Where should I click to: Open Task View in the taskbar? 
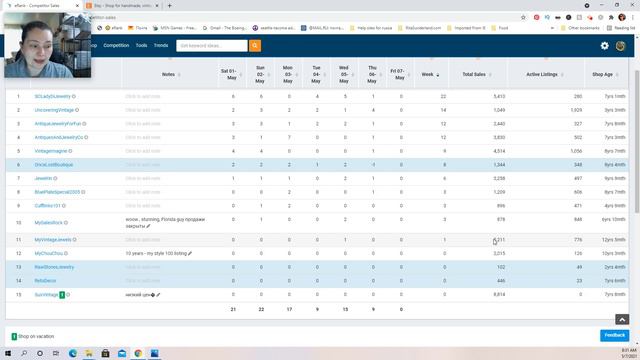(x=56, y=353)
